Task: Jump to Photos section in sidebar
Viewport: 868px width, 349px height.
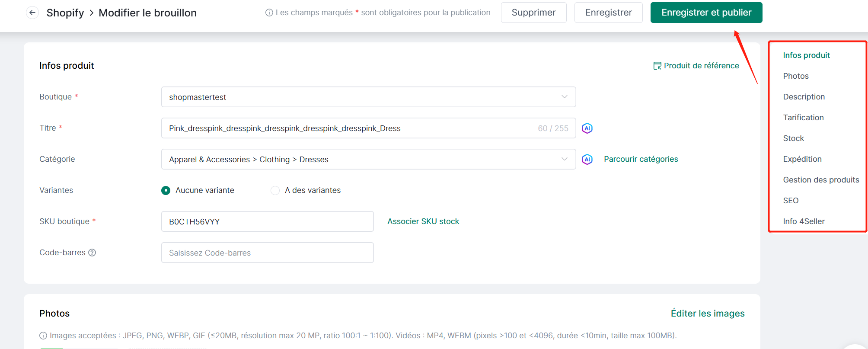Action: point(796,76)
